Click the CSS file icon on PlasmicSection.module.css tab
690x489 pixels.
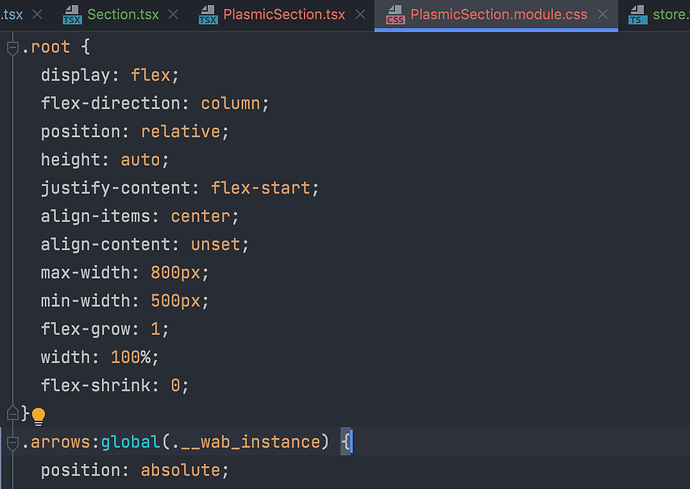point(395,16)
